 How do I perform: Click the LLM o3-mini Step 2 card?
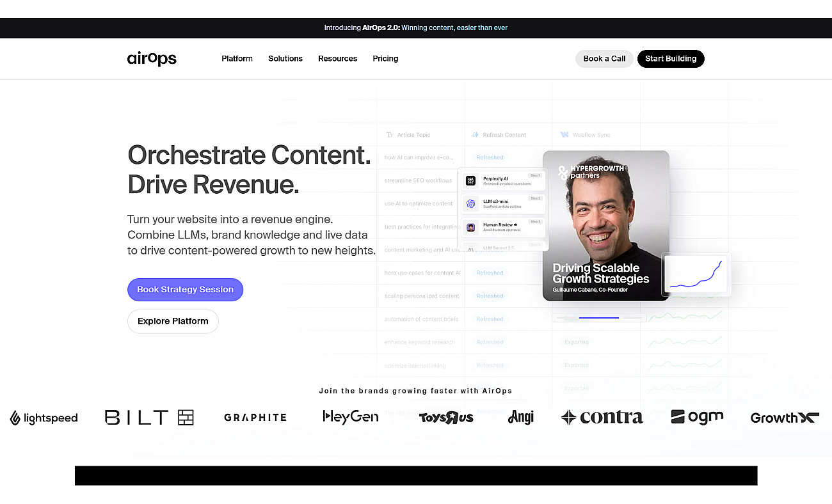(503, 204)
